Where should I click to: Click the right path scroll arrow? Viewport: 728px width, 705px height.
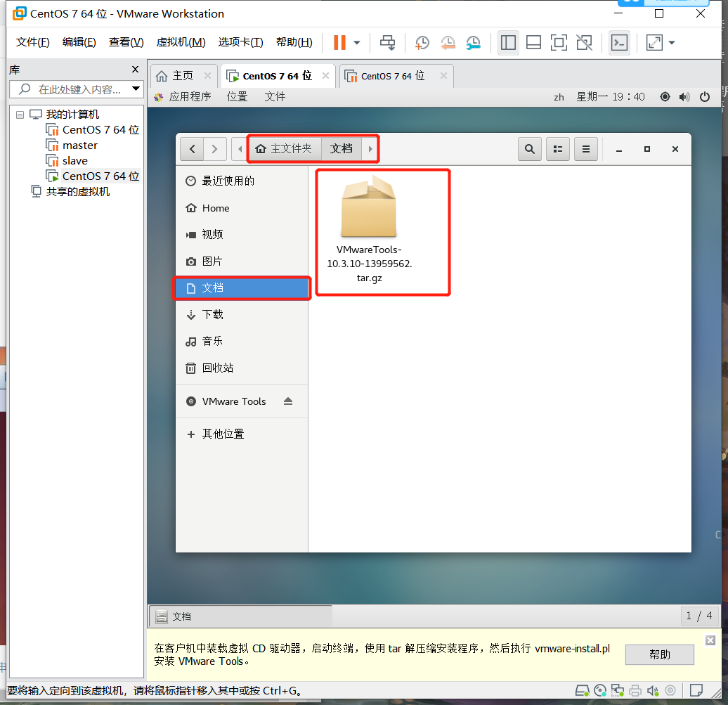[x=370, y=149]
